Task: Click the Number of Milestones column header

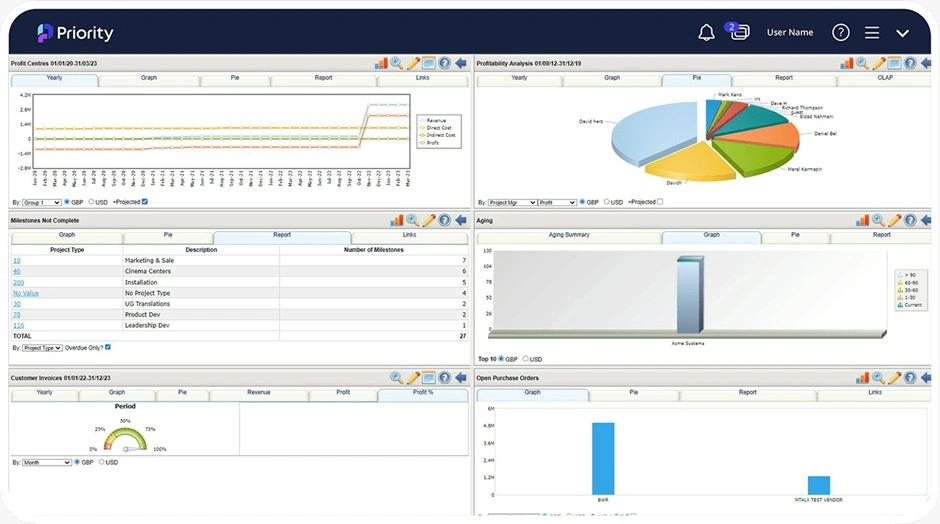Action: click(373, 249)
